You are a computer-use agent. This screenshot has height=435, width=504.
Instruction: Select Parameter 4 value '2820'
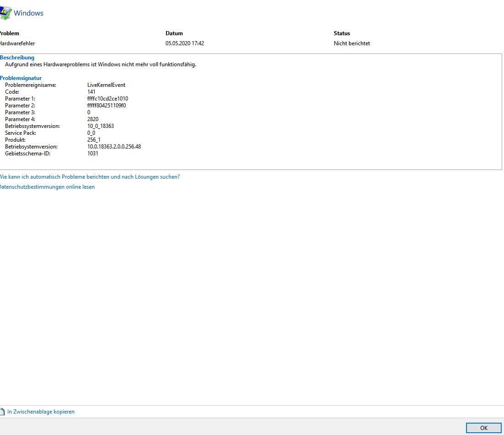pyautogui.click(x=93, y=119)
